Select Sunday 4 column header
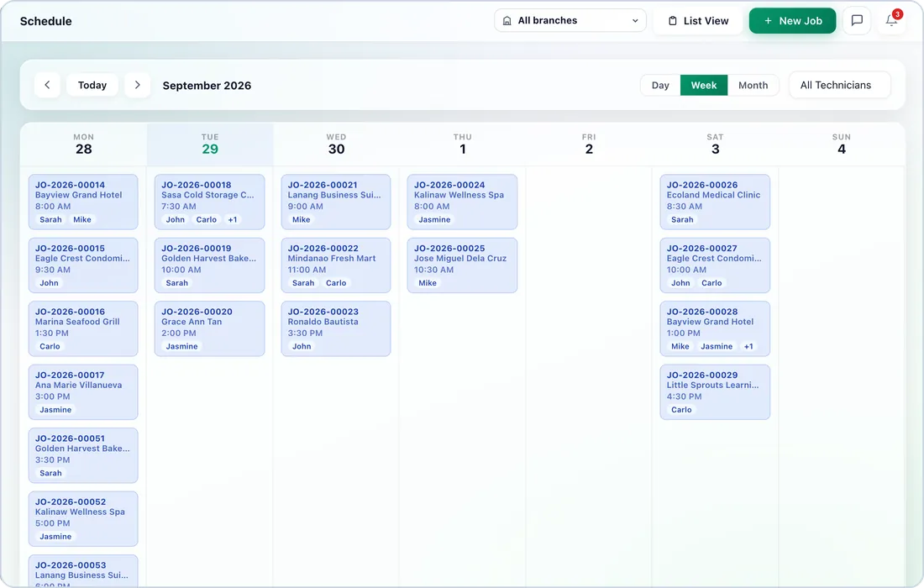The image size is (924, 588). tap(842, 144)
